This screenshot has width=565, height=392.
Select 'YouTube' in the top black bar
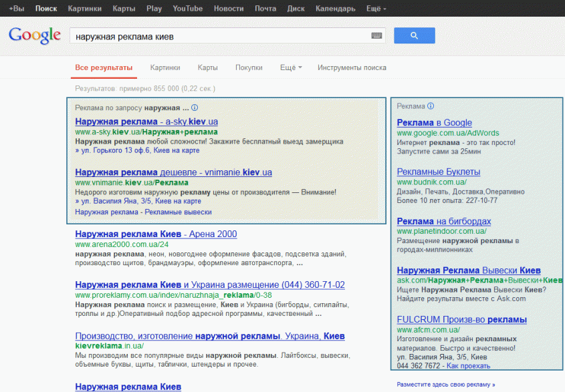coord(187,9)
